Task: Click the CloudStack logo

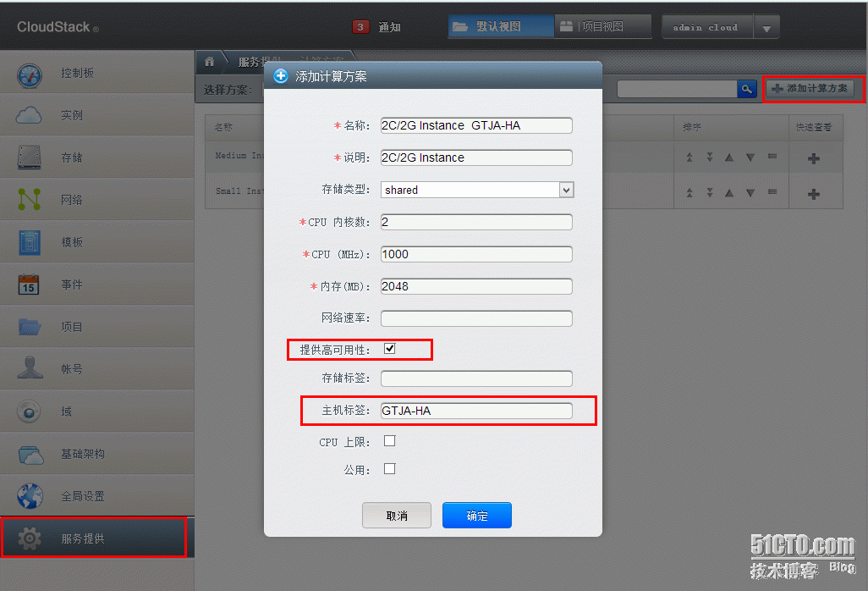Action: [x=58, y=27]
